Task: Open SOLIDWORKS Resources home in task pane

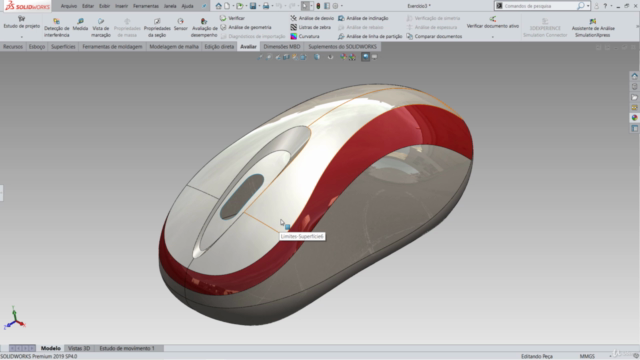Action: pyautogui.click(x=634, y=76)
